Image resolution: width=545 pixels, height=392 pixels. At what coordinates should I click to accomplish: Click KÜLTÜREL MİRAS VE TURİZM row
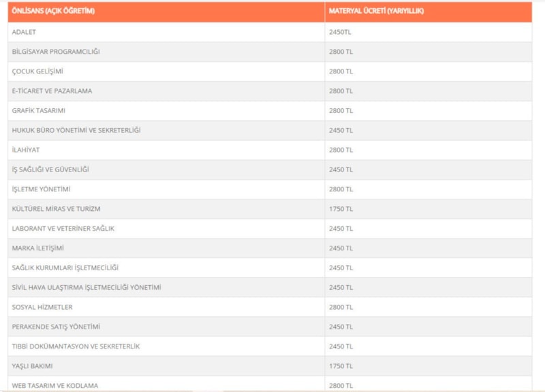click(56, 209)
